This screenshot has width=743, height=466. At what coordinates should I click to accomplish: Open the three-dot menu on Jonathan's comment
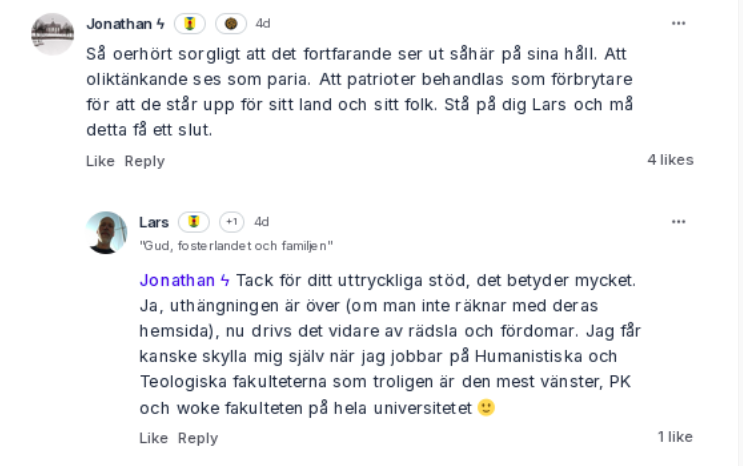pos(679,23)
